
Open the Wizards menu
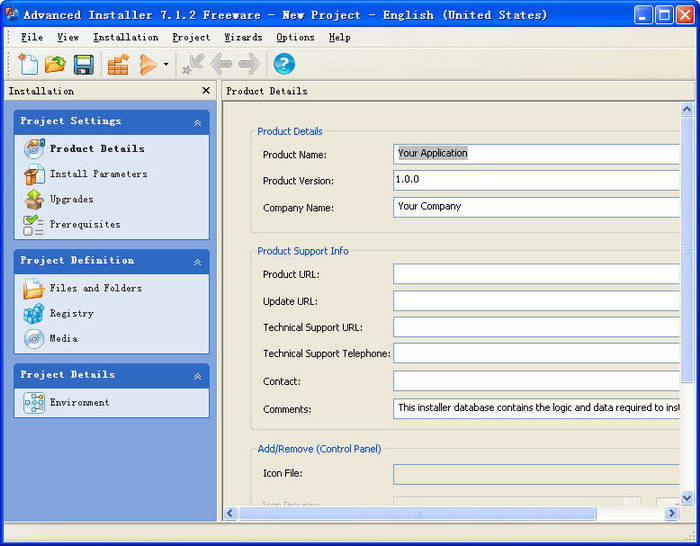click(x=243, y=37)
